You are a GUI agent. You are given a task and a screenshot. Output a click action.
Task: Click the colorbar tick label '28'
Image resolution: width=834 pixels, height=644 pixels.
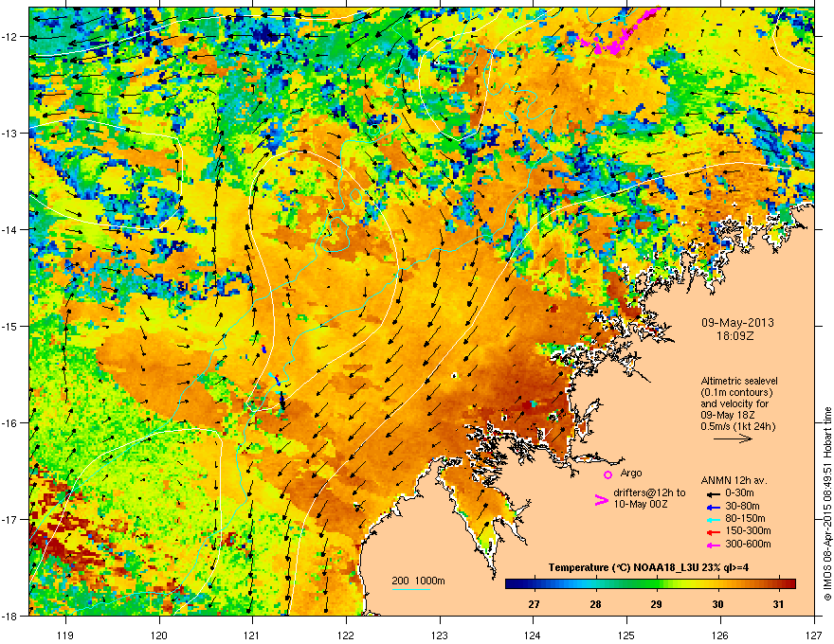(595, 604)
